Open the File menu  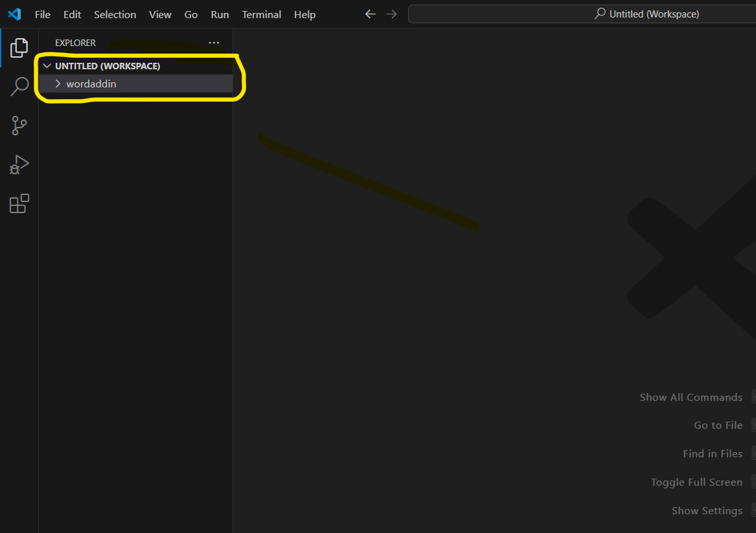(42, 14)
